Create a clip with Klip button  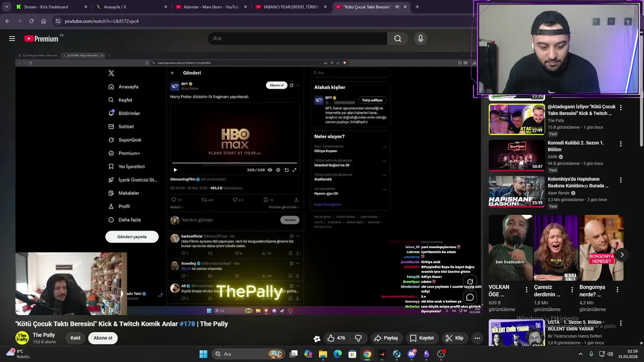point(454,338)
